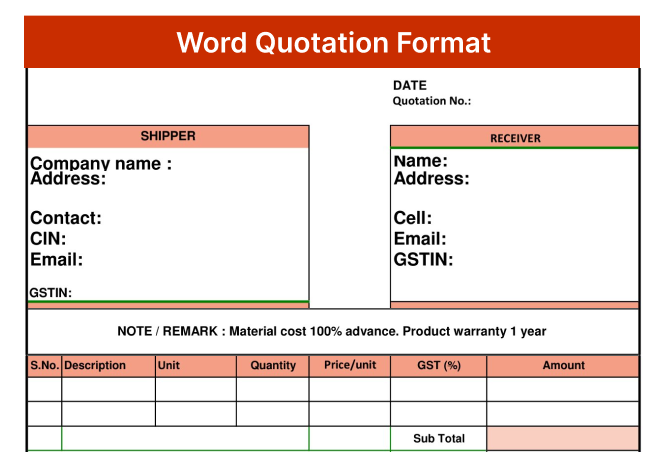664x472 pixels.
Task: Select the Unit column header
Action: pyautogui.click(x=196, y=366)
